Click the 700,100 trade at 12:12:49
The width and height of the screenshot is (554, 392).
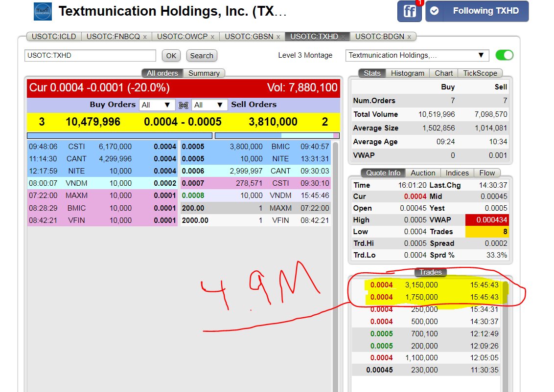tap(426, 333)
